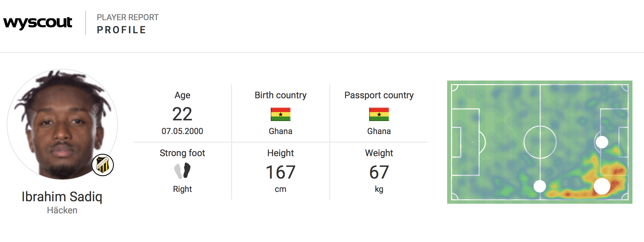Screen dimensions: 644x242
Task: Click the weight value 67
Action: pos(379,172)
